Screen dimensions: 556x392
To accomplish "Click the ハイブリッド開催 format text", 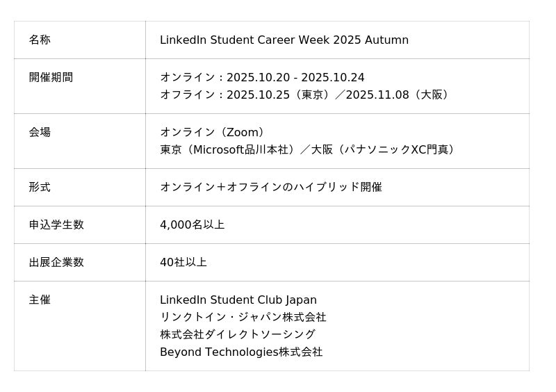I will 271,187.
